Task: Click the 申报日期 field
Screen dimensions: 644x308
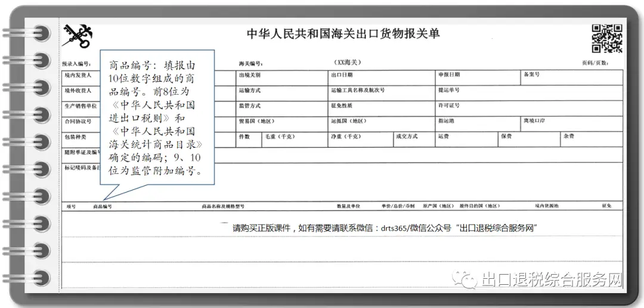Action: tap(478, 78)
